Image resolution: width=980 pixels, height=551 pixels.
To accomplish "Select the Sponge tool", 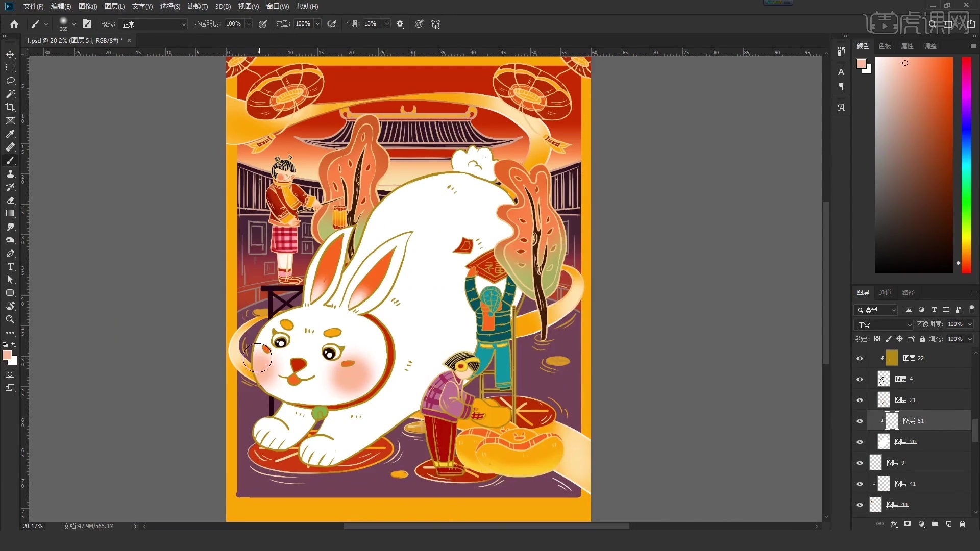I will (x=10, y=240).
